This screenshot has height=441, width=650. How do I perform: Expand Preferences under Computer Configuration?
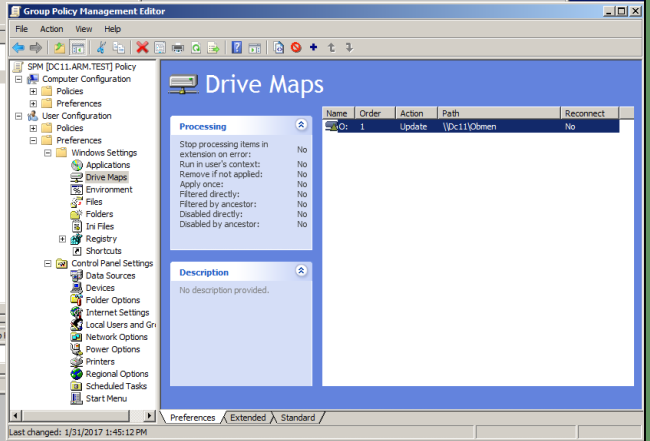pos(33,104)
